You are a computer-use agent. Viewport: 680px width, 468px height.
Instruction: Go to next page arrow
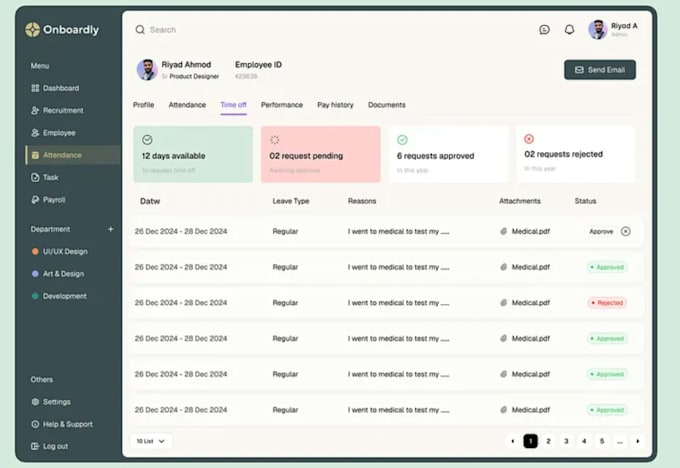pyautogui.click(x=638, y=441)
